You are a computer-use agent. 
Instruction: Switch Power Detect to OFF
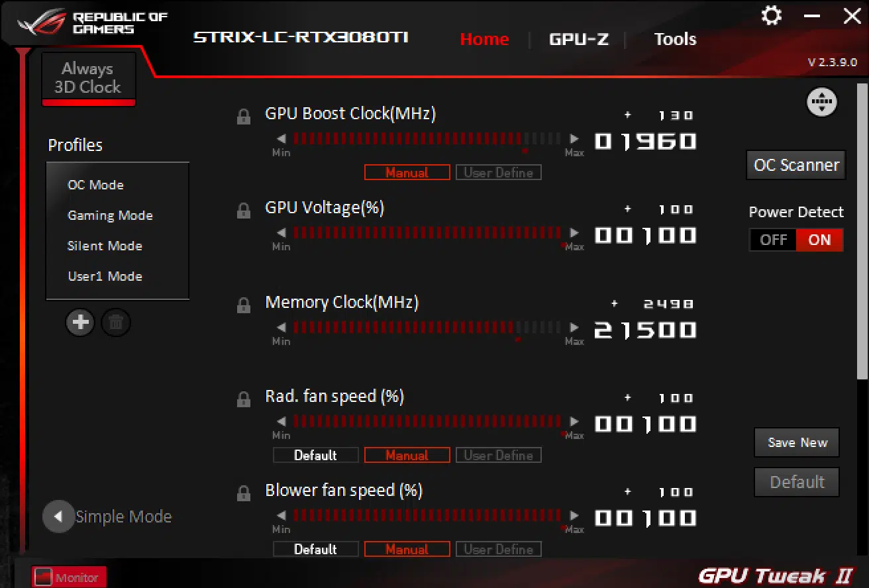773,240
